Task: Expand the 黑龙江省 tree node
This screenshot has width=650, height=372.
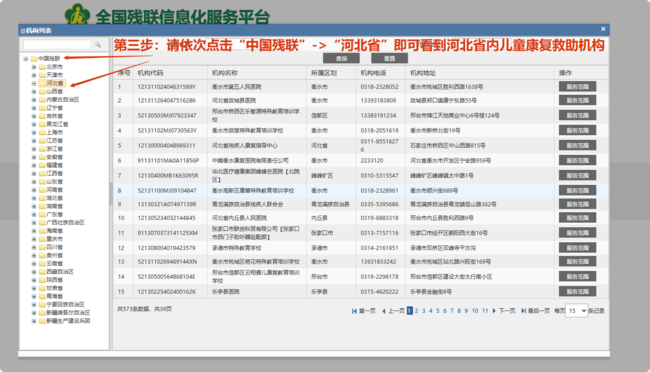Action: point(34,124)
